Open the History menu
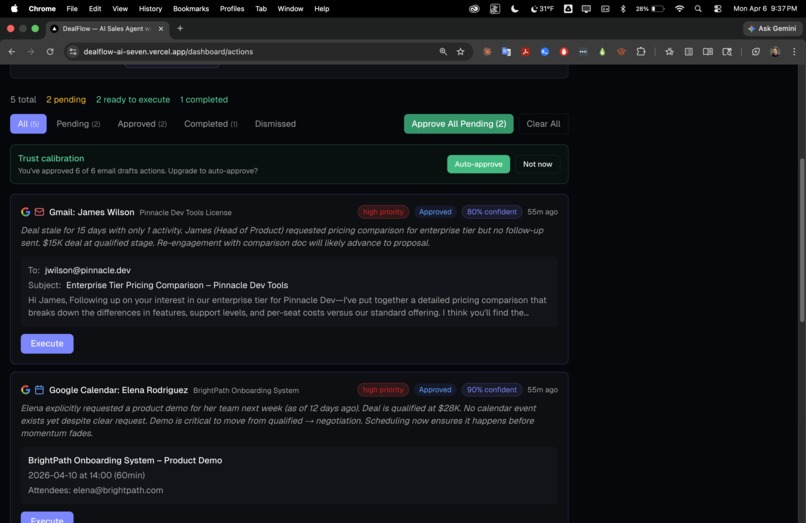The image size is (806, 523). point(150,9)
